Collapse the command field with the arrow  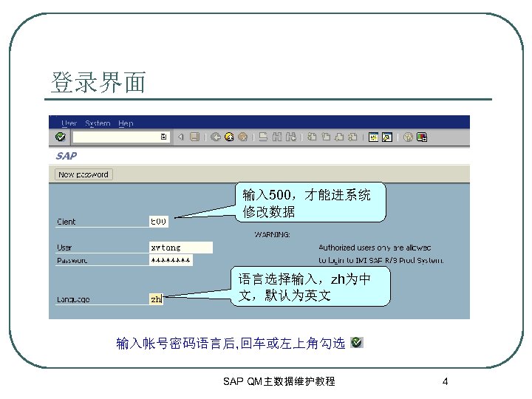point(180,137)
